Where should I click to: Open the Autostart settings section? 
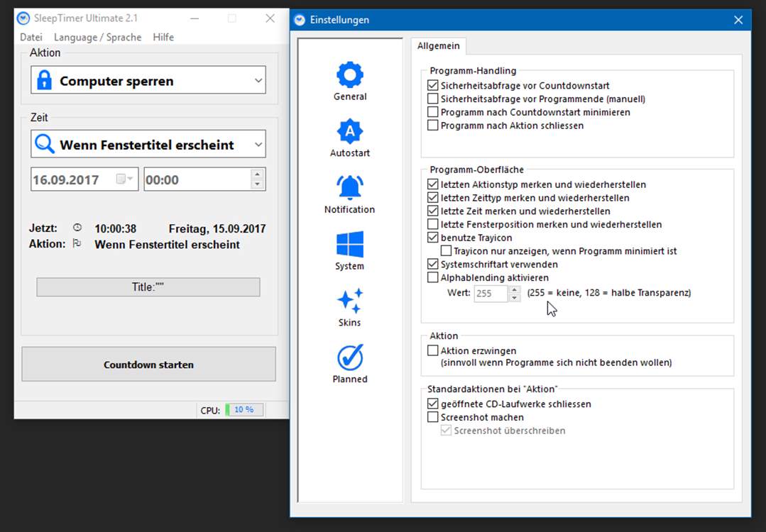pyautogui.click(x=350, y=138)
